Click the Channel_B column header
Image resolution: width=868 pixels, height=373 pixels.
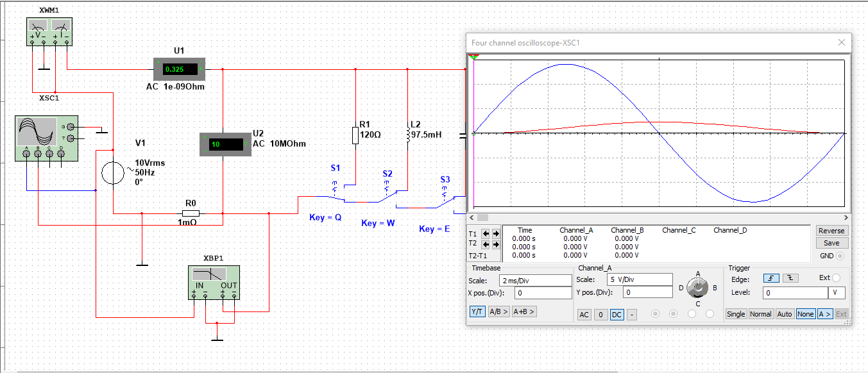point(627,229)
